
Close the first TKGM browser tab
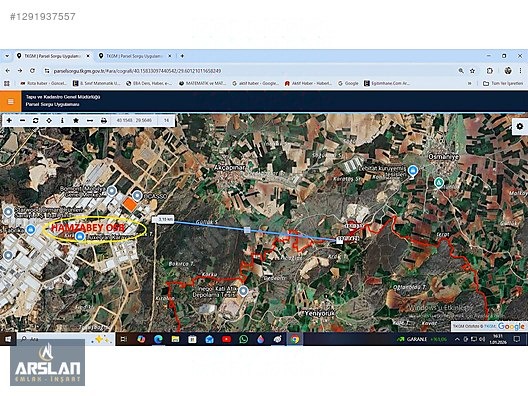point(88,56)
